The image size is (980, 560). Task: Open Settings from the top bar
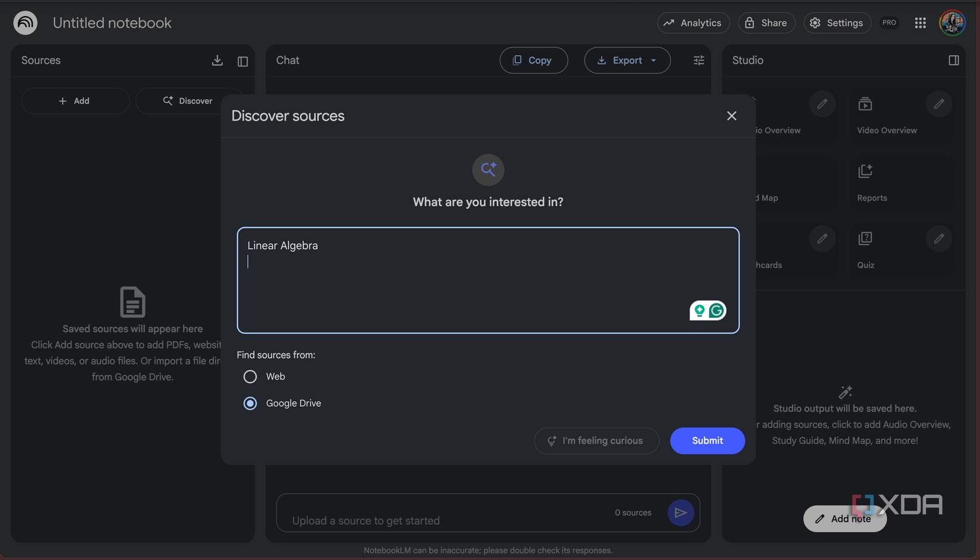pyautogui.click(x=837, y=23)
